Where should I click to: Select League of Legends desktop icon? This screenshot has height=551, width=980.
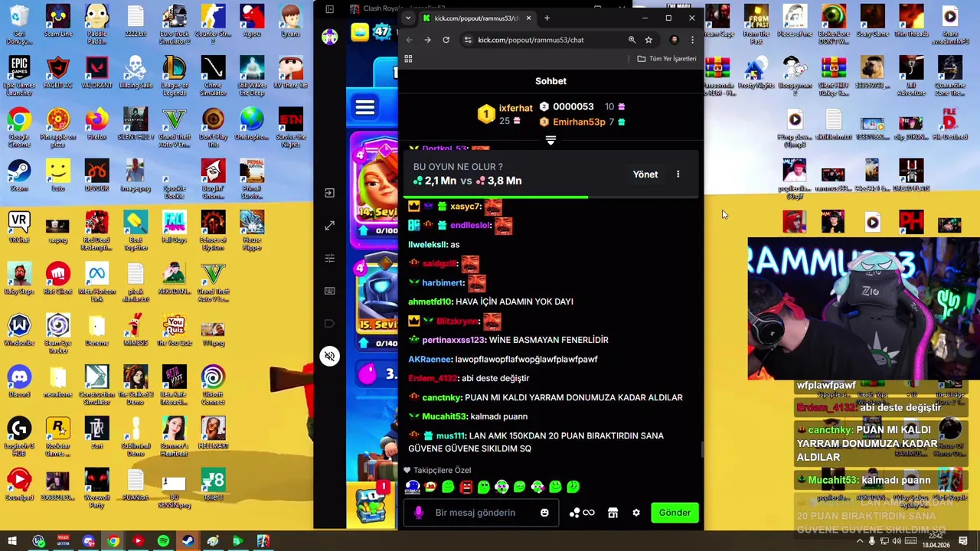coord(174,76)
